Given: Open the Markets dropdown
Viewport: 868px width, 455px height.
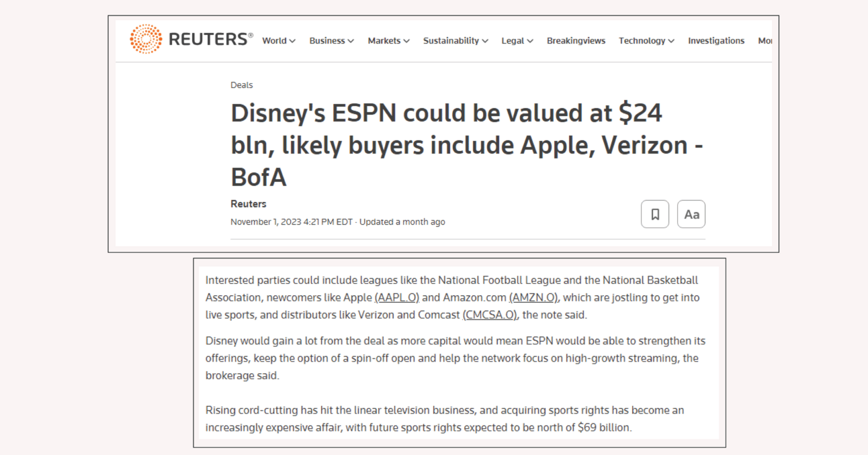Looking at the screenshot, I should pyautogui.click(x=388, y=40).
